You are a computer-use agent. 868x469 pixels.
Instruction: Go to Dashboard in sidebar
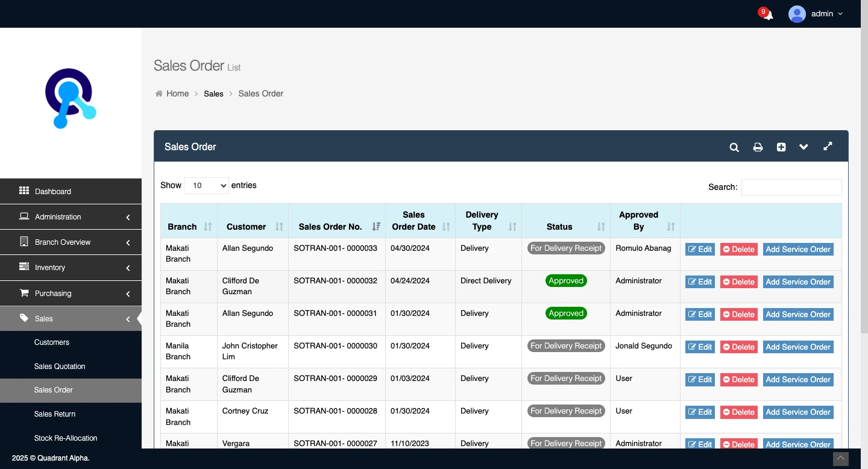tap(53, 192)
